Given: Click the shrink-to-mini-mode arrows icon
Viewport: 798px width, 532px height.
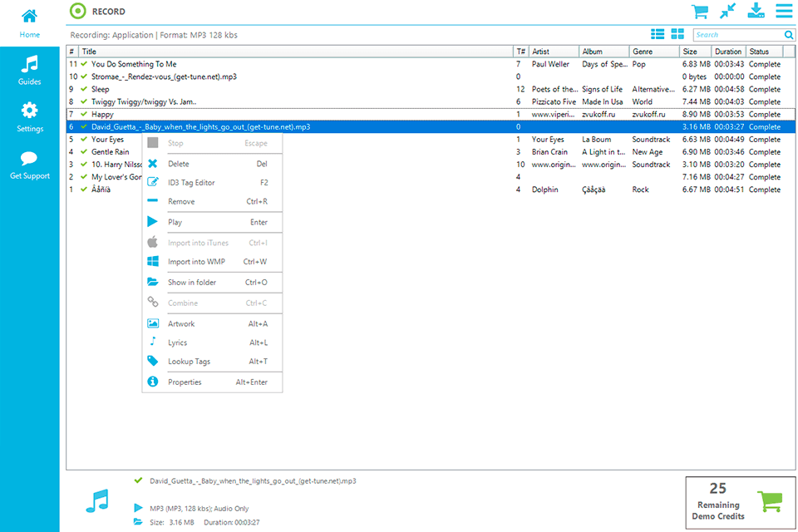Looking at the screenshot, I should pyautogui.click(x=727, y=12).
